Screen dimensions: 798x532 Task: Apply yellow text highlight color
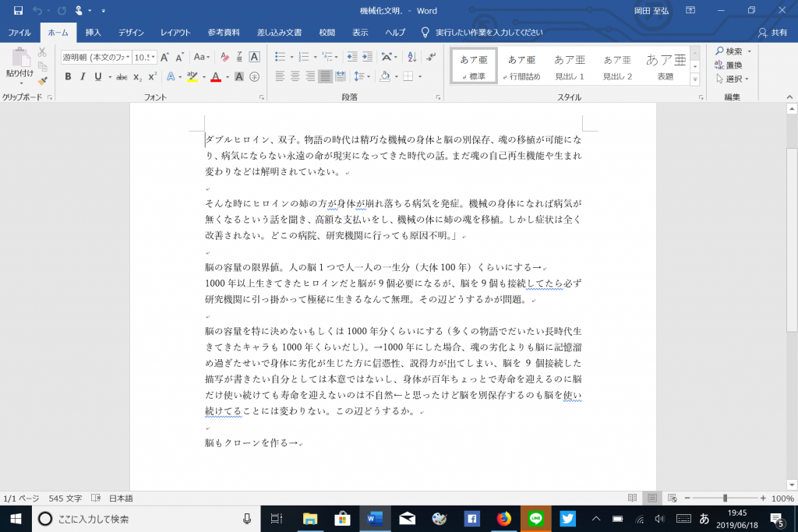coord(192,77)
